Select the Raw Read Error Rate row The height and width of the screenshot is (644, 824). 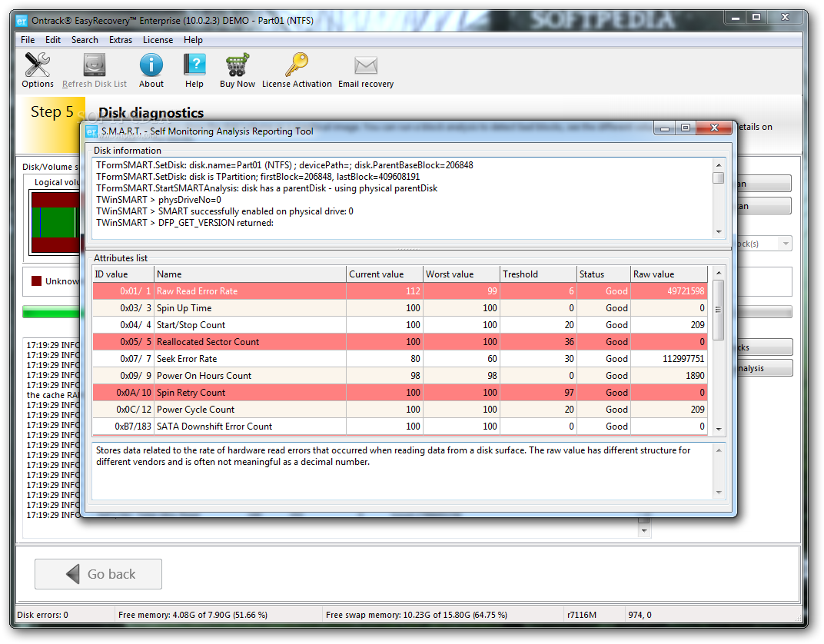400,291
